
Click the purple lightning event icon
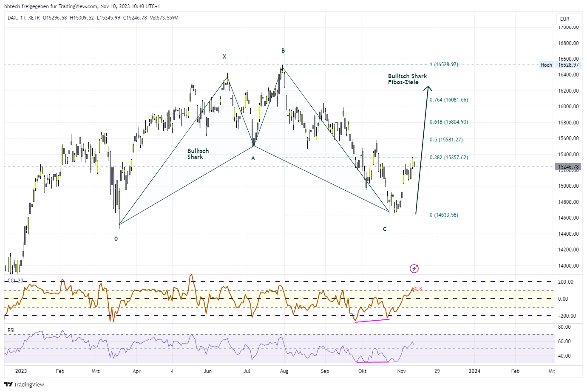[414, 268]
